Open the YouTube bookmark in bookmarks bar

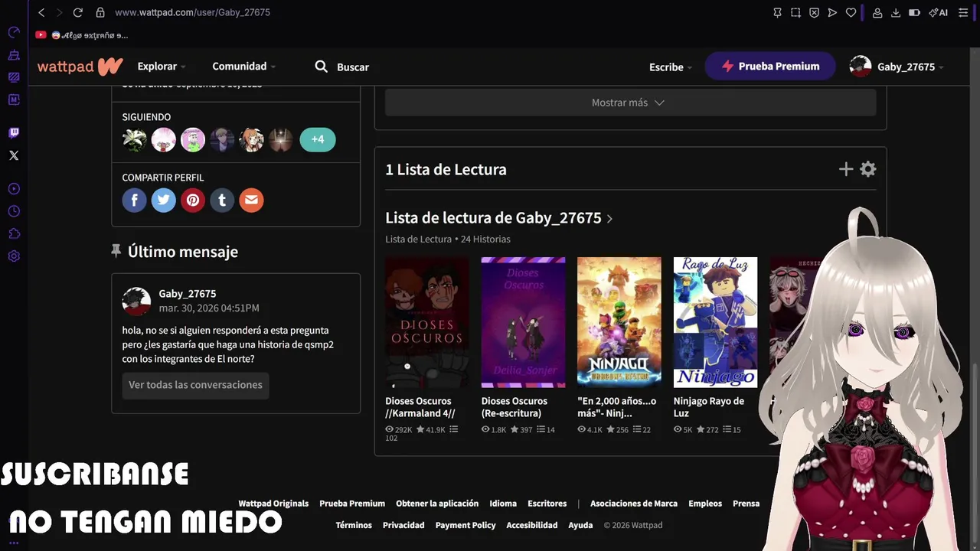click(x=41, y=35)
